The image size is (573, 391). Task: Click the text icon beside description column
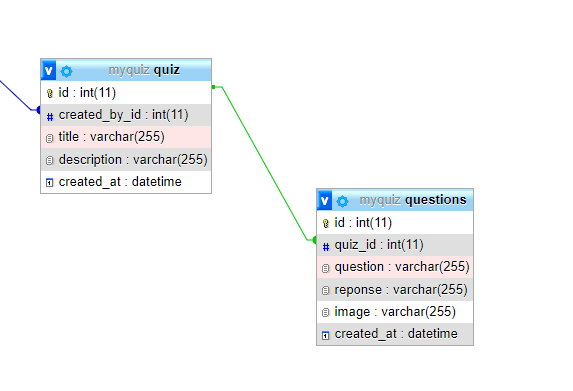point(49,160)
